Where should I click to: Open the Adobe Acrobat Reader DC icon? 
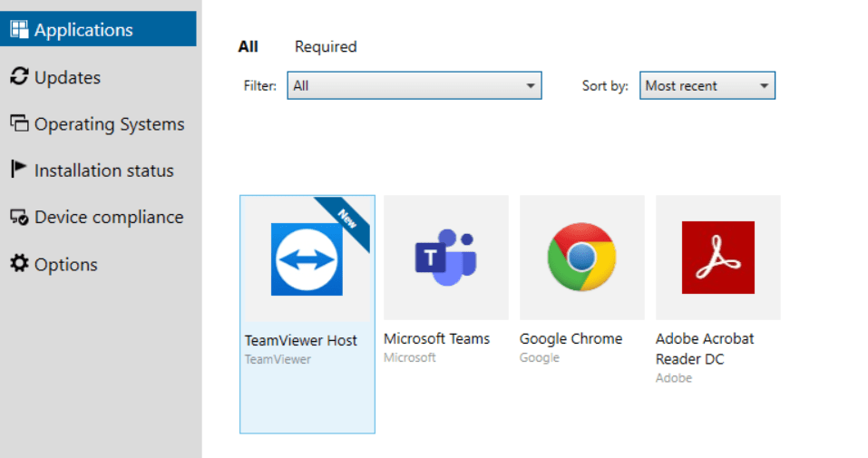[718, 258]
